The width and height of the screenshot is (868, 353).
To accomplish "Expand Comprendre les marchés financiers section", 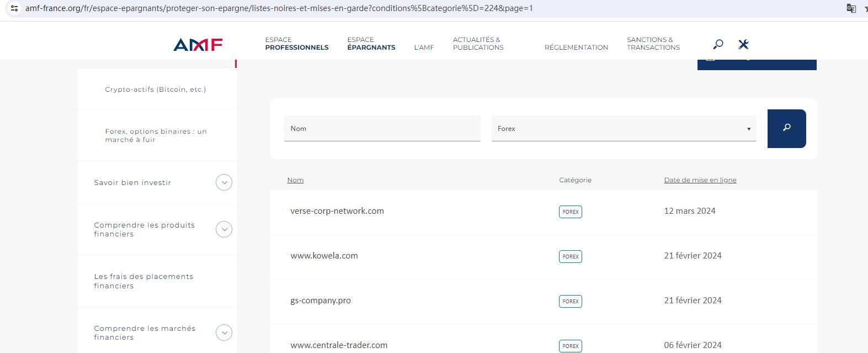I will coord(223,333).
